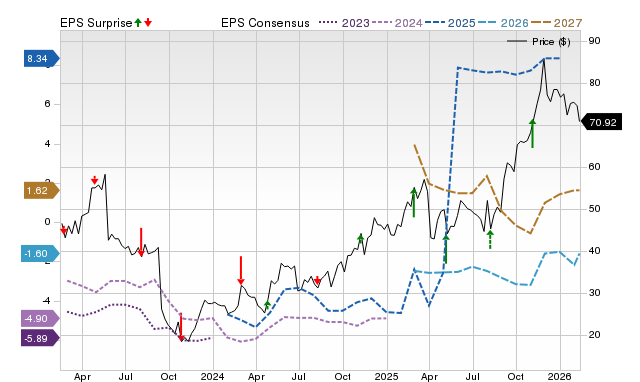
Task: Click the green surprise arrow in November 2024
Action: click(360, 238)
